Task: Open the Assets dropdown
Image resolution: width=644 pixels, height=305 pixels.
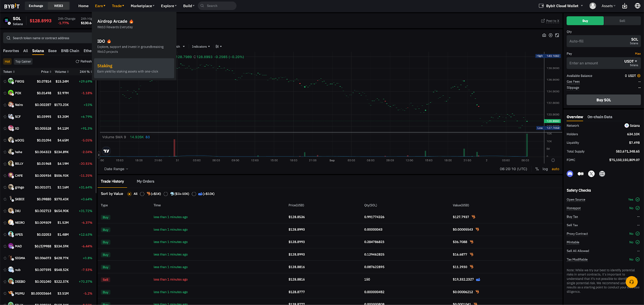Action: pos(608,6)
